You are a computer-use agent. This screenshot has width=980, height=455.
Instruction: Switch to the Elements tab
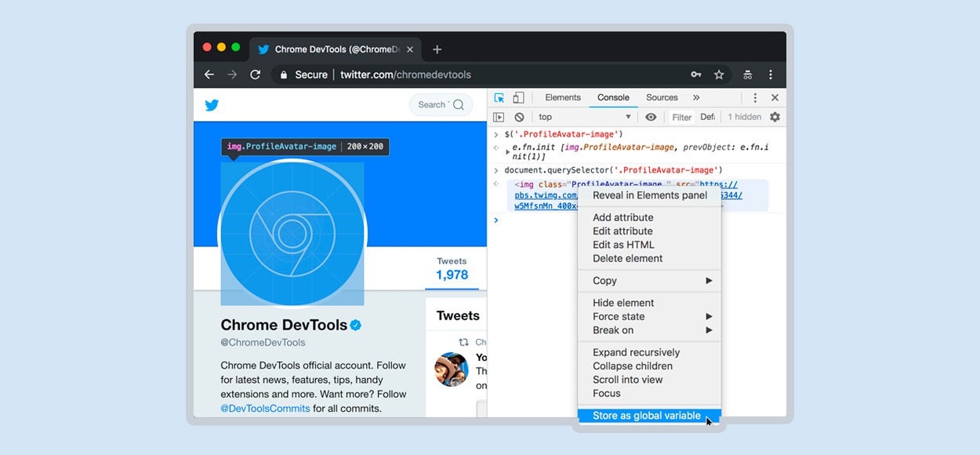(x=563, y=98)
